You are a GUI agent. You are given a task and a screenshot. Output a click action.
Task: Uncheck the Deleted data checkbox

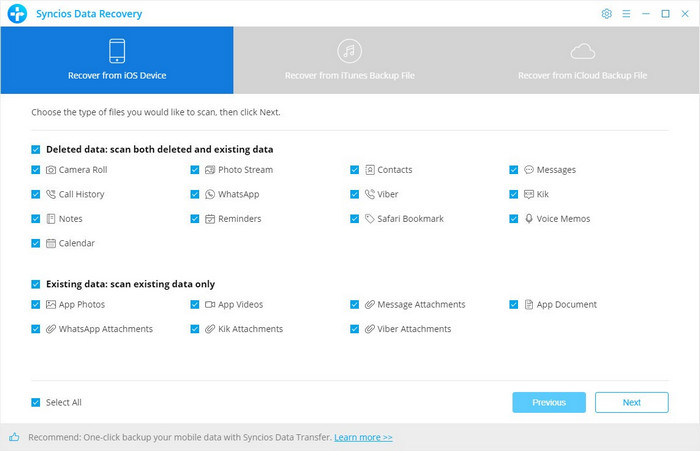(x=36, y=150)
